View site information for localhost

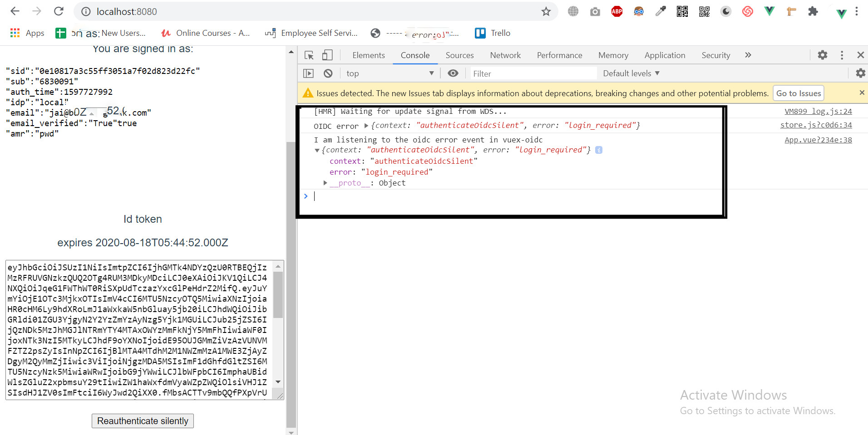pos(86,11)
